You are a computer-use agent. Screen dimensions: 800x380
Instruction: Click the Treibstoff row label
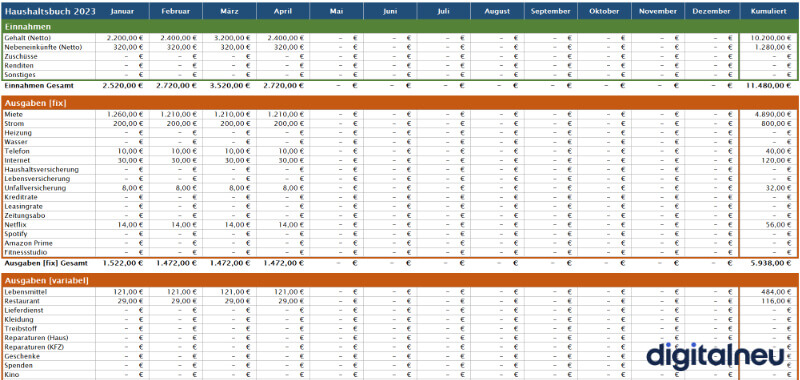coord(20,329)
